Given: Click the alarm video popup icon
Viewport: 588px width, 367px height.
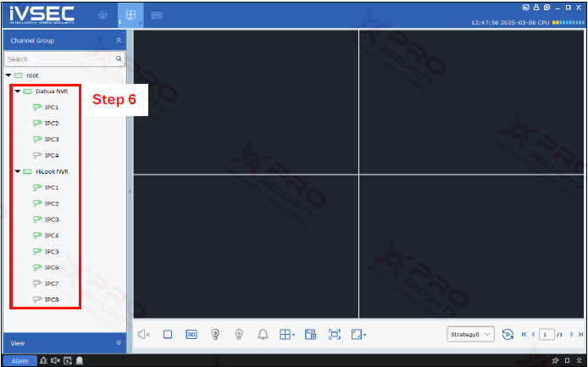Looking at the screenshot, I should (x=68, y=360).
